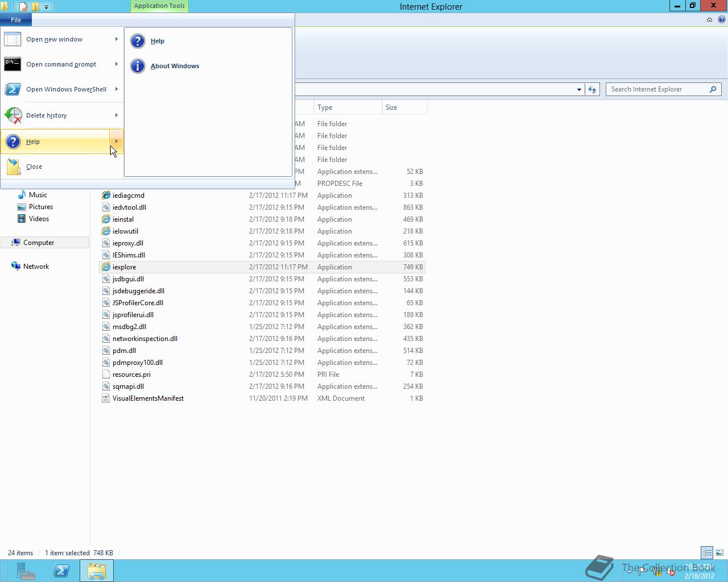728x582 pixels.
Task: Choose Close in the File menu
Action: coord(62,167)
